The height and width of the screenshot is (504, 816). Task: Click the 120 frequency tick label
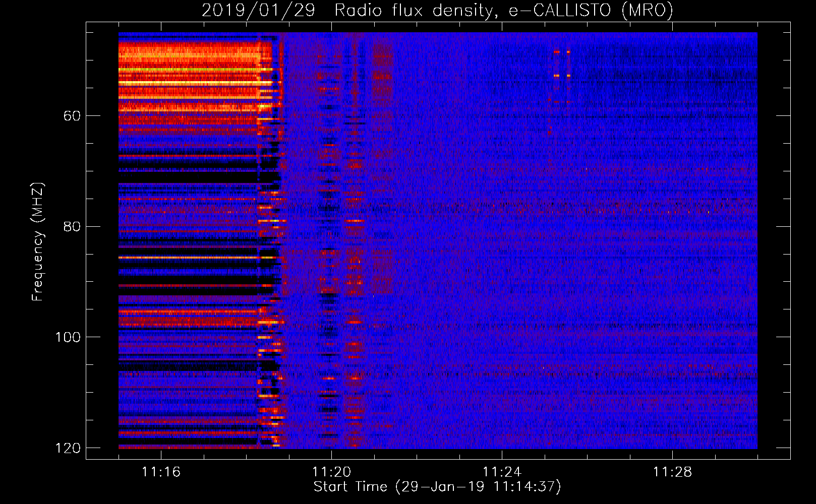click(68, 448)
